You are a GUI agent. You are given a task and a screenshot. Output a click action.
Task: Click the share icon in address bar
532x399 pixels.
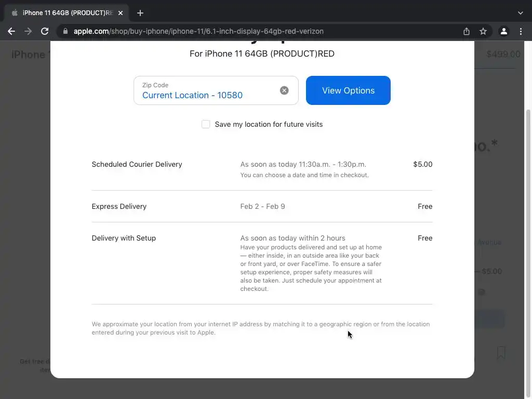[467, 31]
